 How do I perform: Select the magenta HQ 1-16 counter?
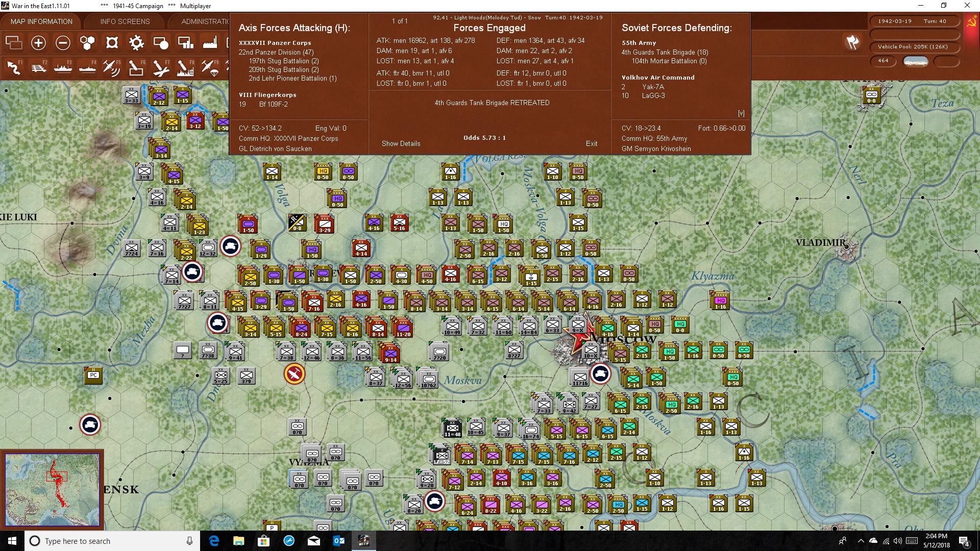(x=720, y=301)
